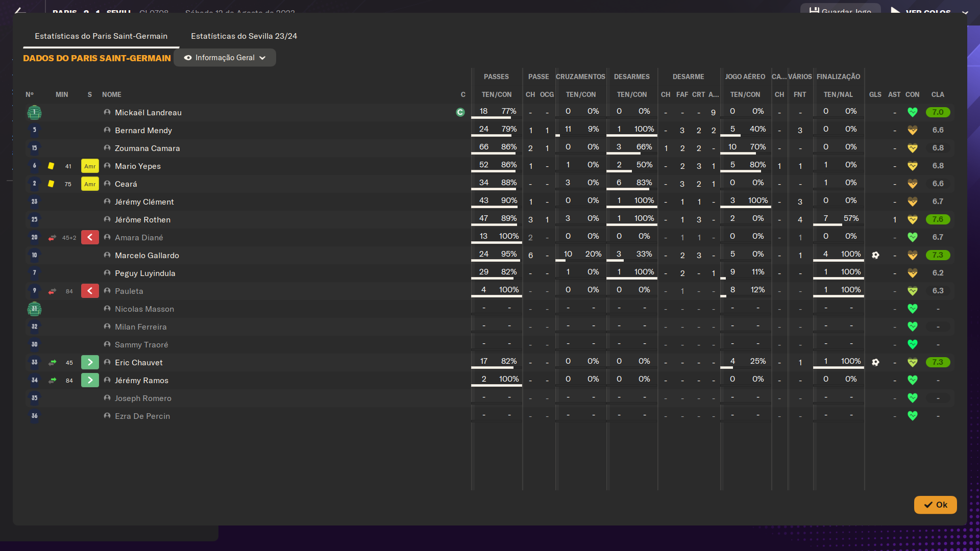
Task: Click the captain badge next to Landreau
Action: 460,112
